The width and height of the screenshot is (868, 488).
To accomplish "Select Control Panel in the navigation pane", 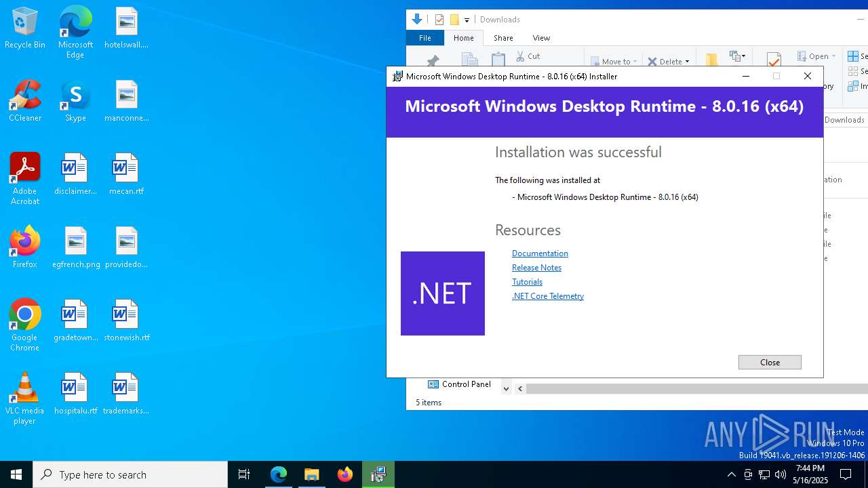I will tap(459, 384).
